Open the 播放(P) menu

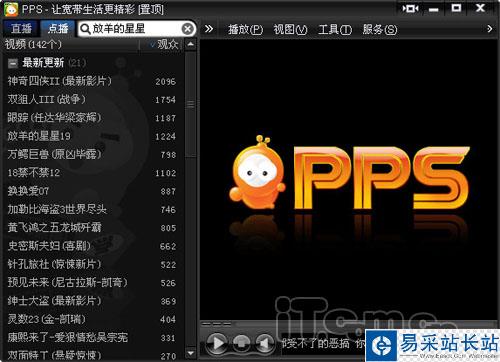245,29
